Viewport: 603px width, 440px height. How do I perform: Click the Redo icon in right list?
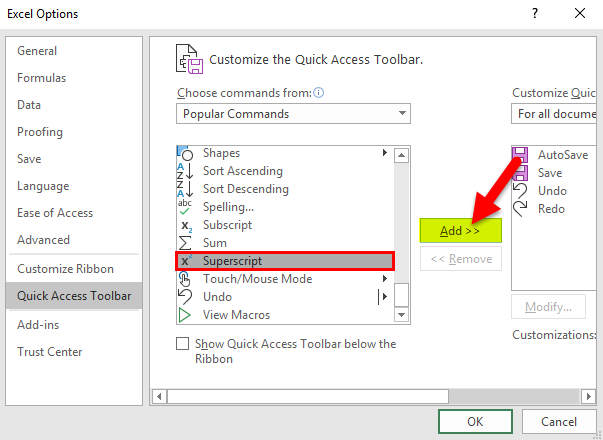(x=520, y=209)
